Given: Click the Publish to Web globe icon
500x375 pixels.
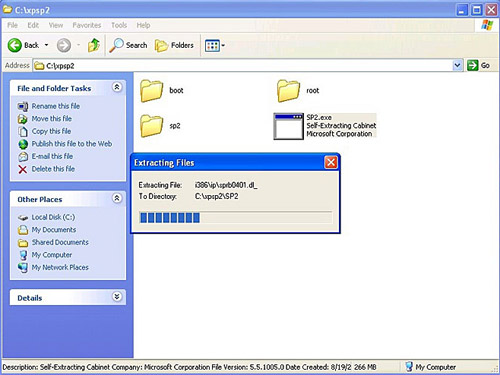Looking at the screenshot, I should tap(23, 144).
